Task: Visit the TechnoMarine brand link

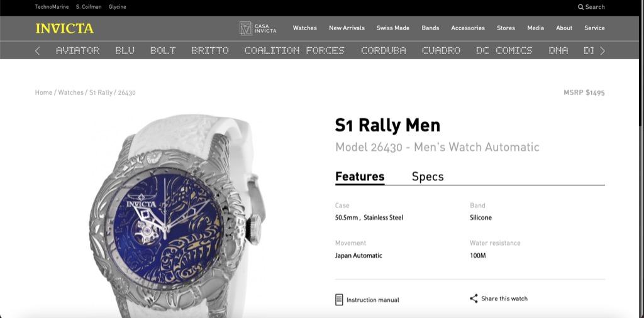Action: point(52,7)
